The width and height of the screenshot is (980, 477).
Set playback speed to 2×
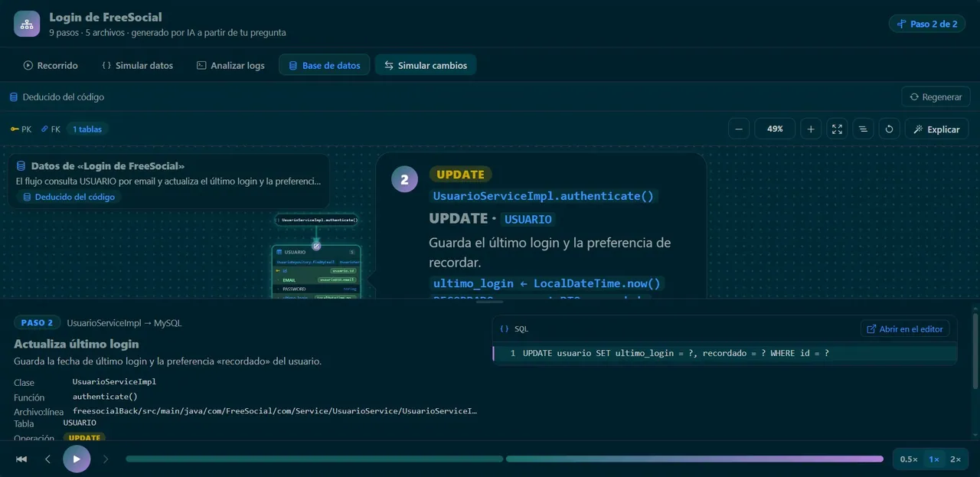click(x=955, y=459)
